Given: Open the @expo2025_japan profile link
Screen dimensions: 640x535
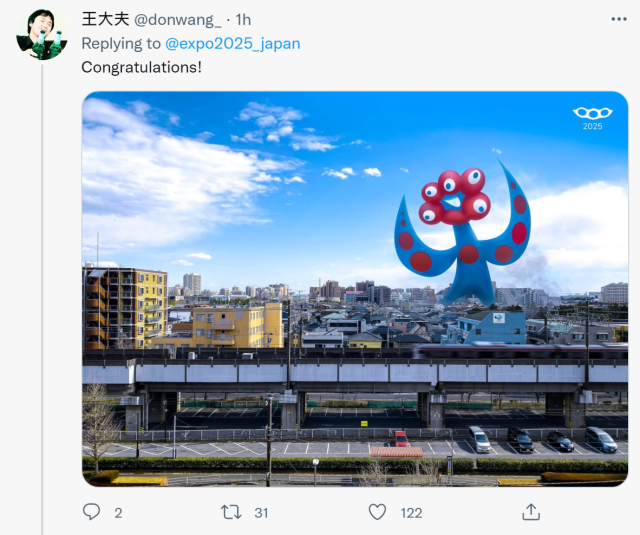Looking at the screenshot, I should [x=233, y=44].
